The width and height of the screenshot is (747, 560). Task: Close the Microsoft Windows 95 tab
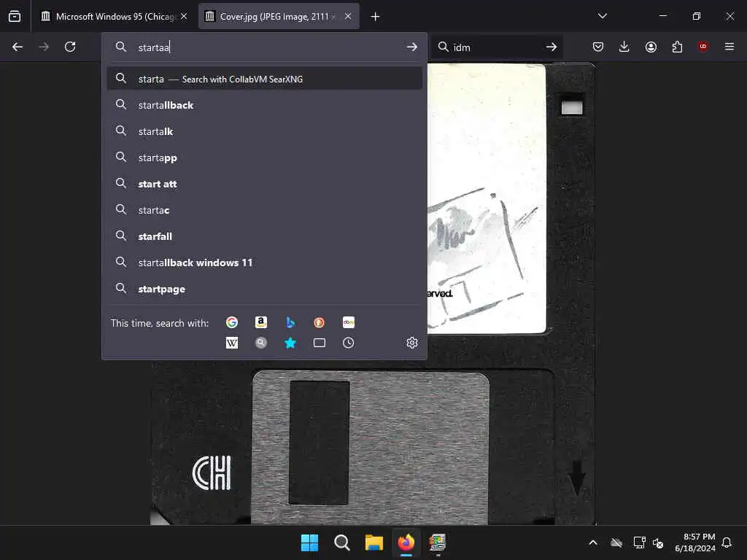(184, 16)
